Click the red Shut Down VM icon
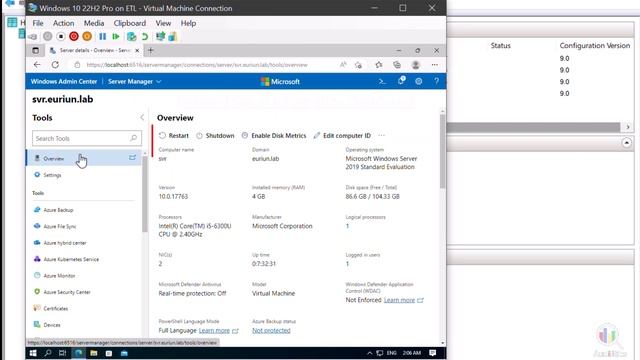 74,37
